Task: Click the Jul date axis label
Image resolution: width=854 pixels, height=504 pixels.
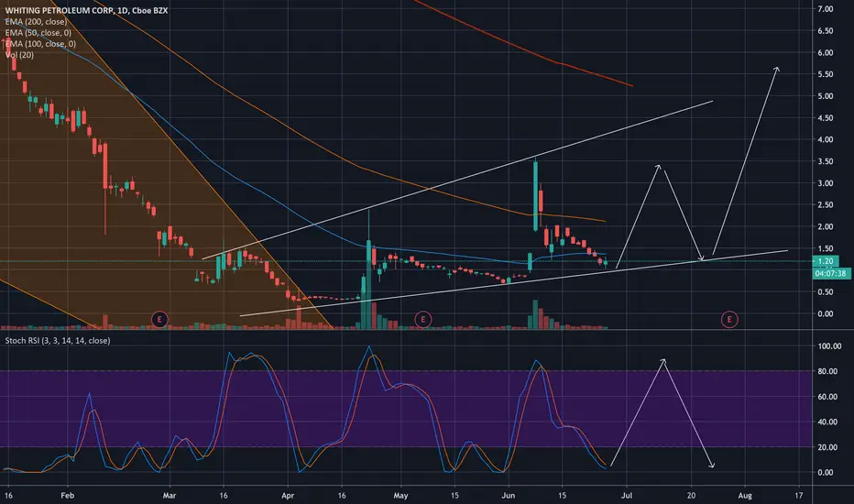Action: coord(627,495)
